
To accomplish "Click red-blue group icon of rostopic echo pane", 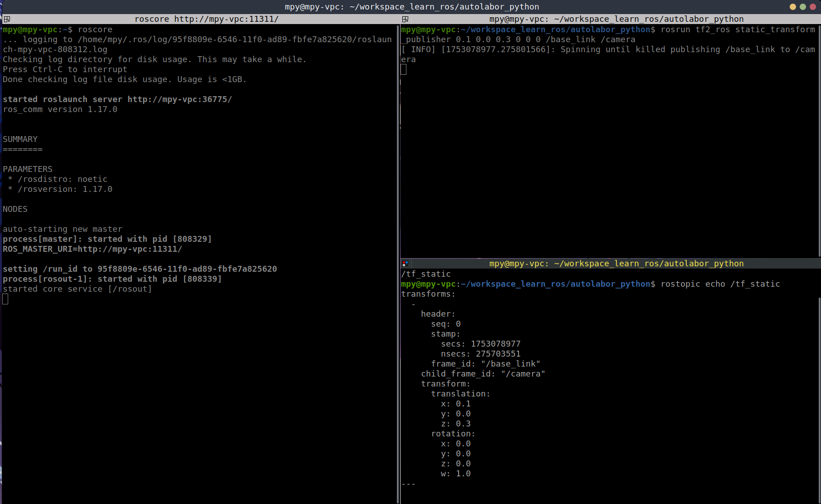I will (x=405, y=264).
